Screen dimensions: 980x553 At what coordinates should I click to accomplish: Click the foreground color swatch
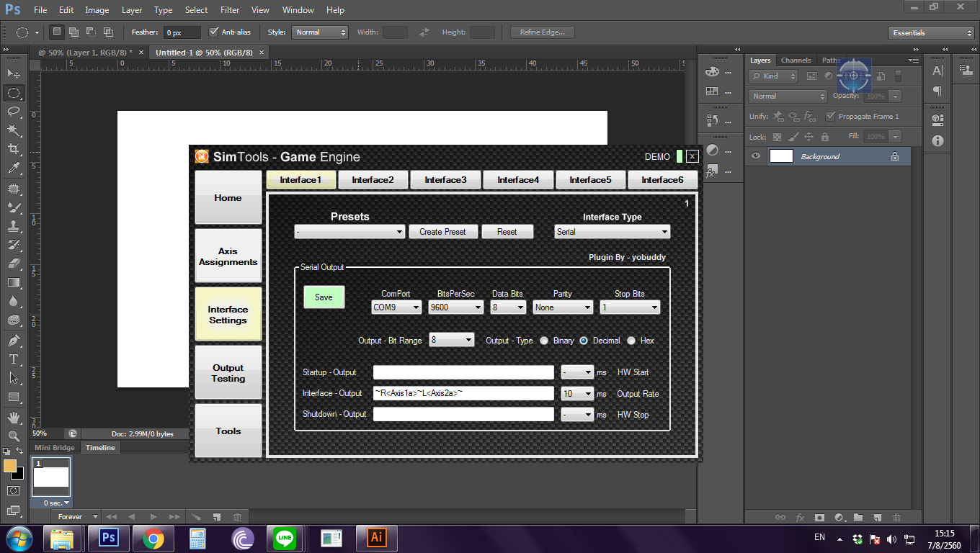pos(10,466)
